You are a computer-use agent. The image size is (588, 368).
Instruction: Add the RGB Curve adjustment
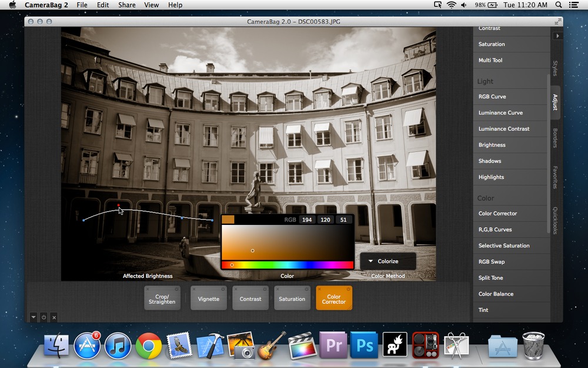[x=510, y=97]
